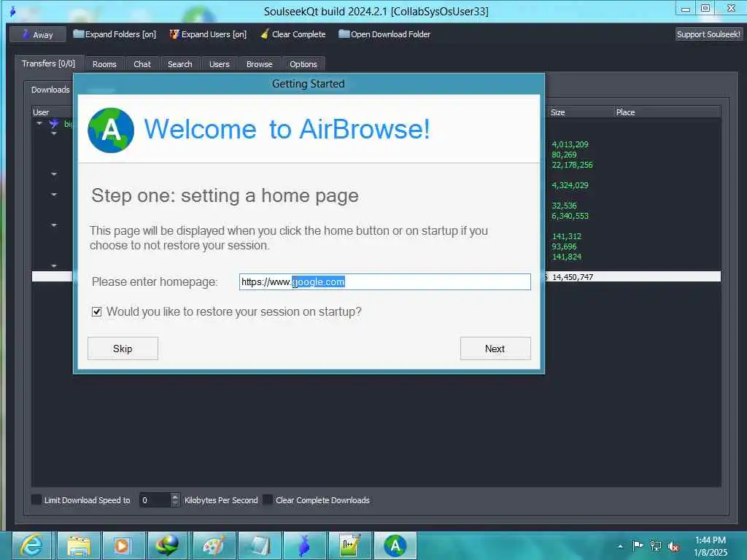
Task: Select the size value 141,824
Action: coord(566,257)
